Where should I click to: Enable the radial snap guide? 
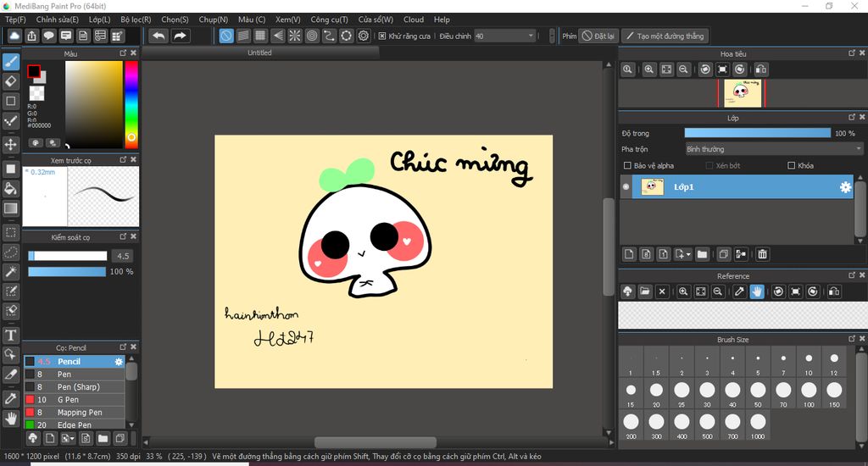coord(294,36)
